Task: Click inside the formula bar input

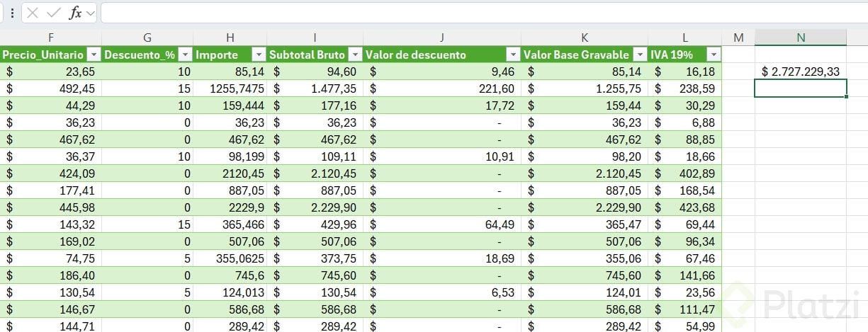Action: pos(483,13)
